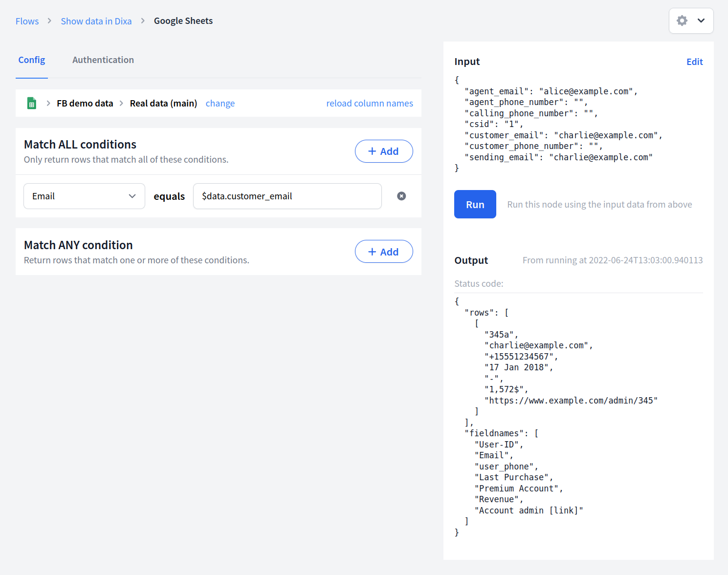728x575 pixels.
Task: Click the breadcrumb chevron after FB demo data
Action: click(121, 103)
